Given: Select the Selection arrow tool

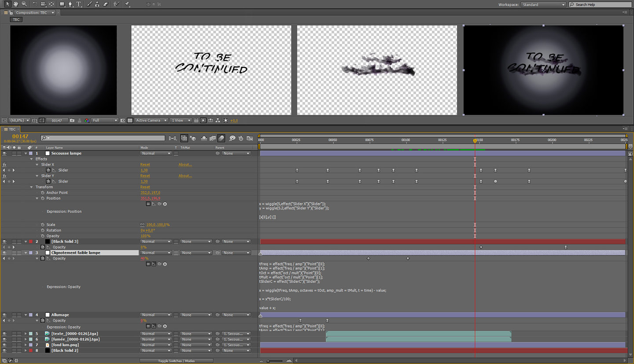Looking at the screenshot, I should 7,4.
